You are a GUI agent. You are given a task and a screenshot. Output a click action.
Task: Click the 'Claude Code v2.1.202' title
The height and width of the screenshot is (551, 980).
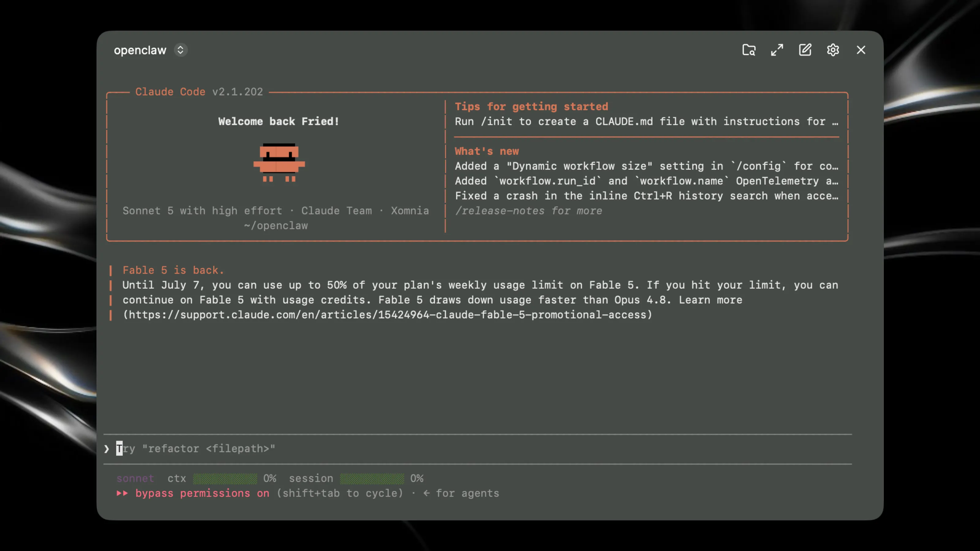[x=199, y=92]
